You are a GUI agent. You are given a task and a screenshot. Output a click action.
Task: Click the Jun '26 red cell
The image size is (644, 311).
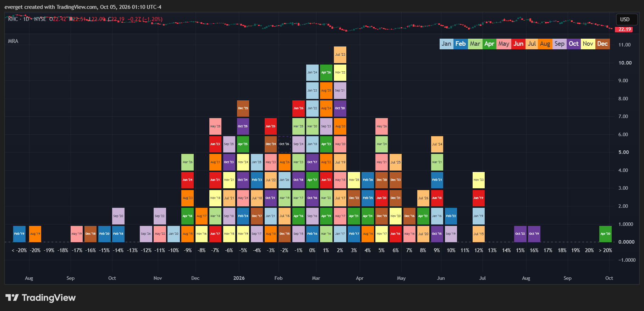298,108
